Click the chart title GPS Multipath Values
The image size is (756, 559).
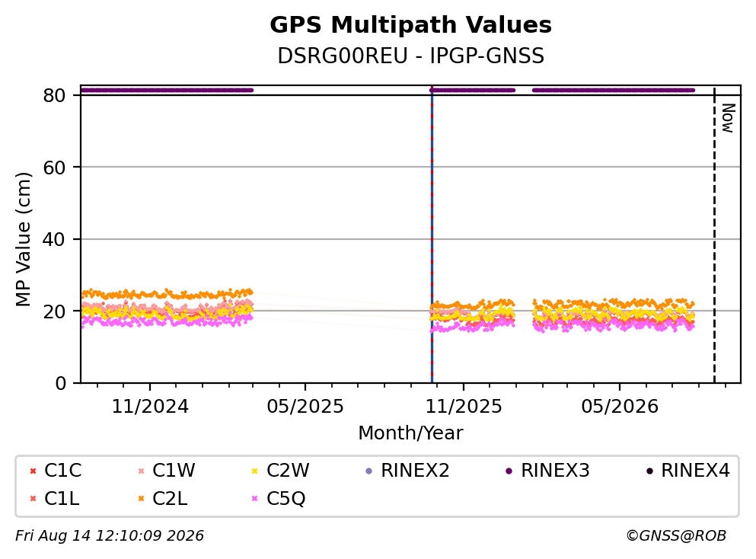(410, 25)
